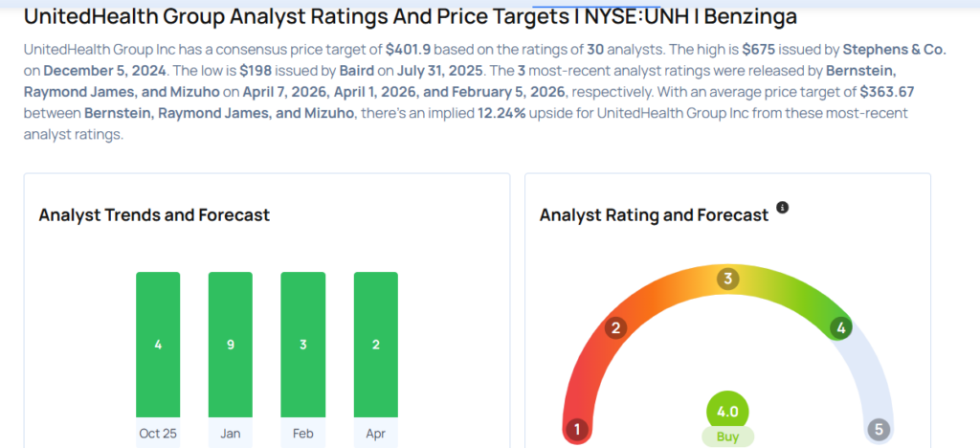
Task: Select the Apr bar showing 2
Action: (375, 344)
